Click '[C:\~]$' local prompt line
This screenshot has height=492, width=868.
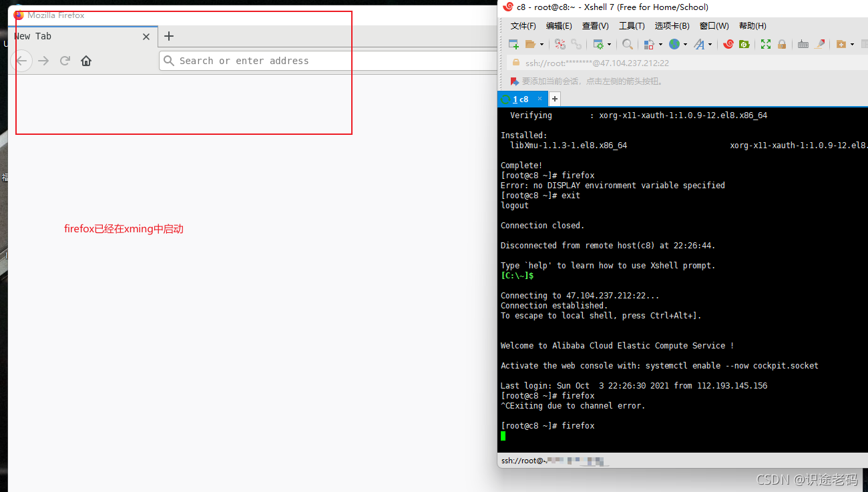tap(517, 276)
